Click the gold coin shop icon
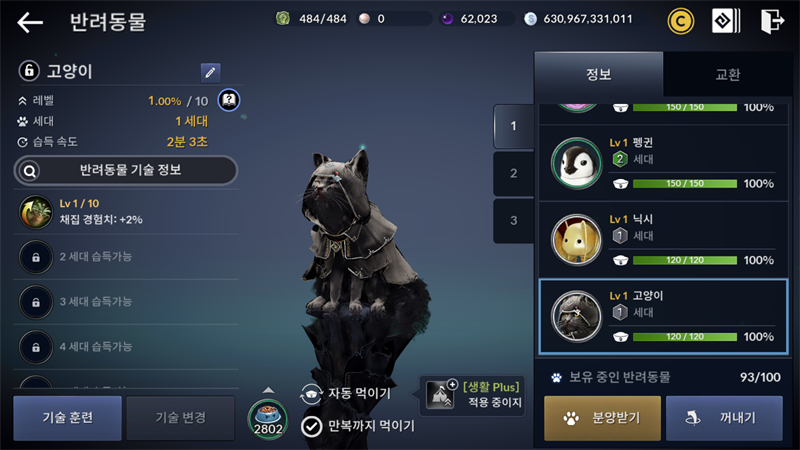 point(681,21)
